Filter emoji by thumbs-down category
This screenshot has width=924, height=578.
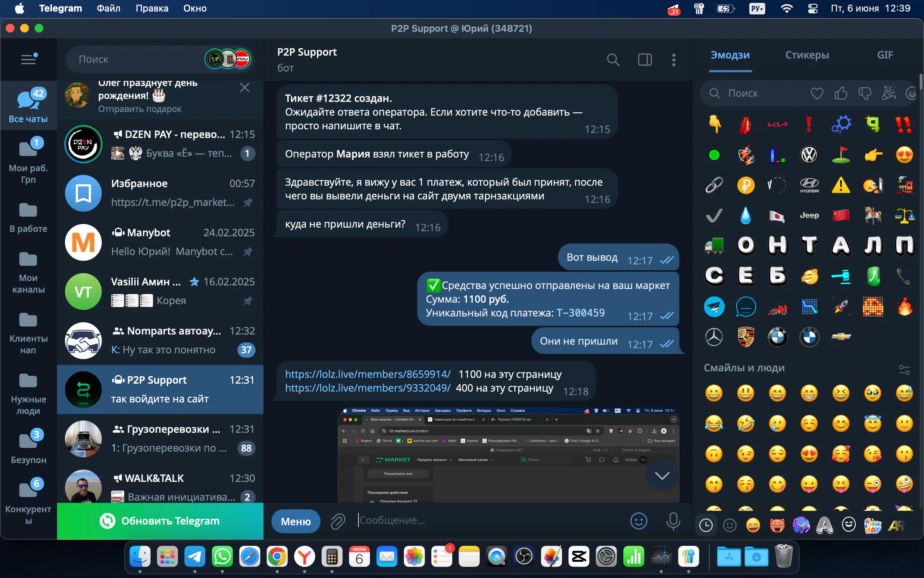tap(865, 93)
